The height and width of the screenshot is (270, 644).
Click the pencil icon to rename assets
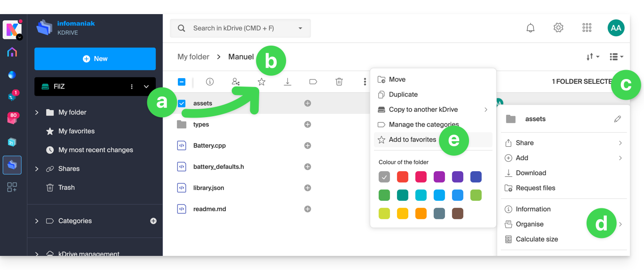[618, 119]
